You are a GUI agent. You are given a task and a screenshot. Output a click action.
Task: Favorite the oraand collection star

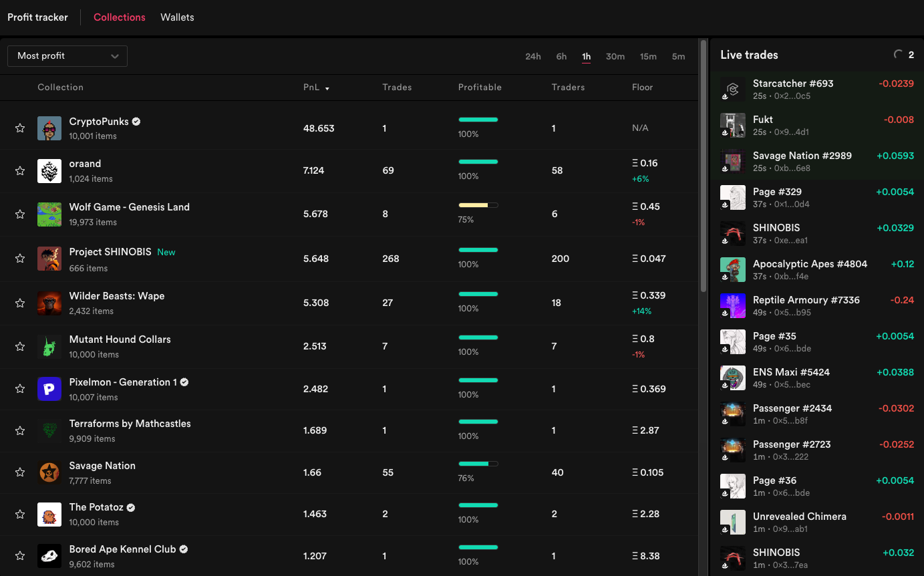point(20,171)
